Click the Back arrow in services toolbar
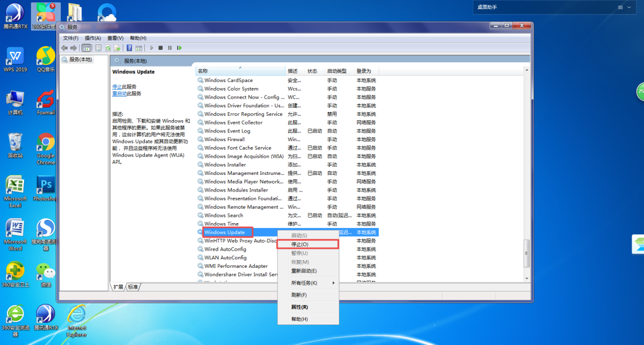Viewport: 644px width, 345px height. 64,48
